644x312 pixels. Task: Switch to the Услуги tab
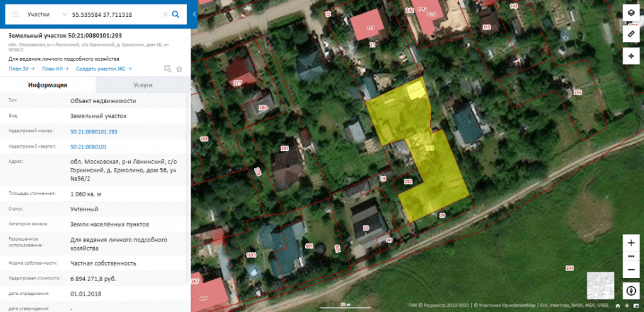click(x=143, y=85)
